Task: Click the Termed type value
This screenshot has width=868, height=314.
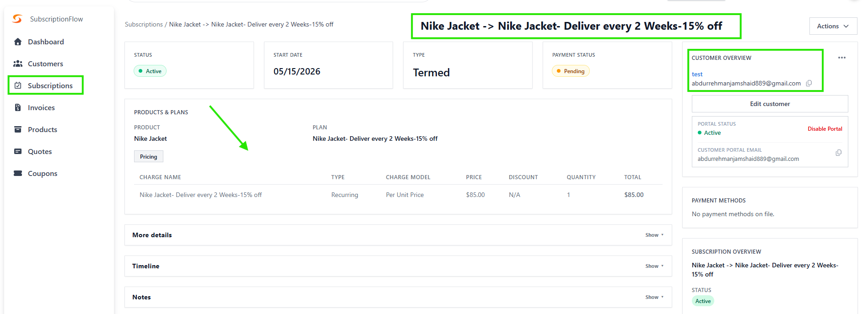Action: (431, 72)
